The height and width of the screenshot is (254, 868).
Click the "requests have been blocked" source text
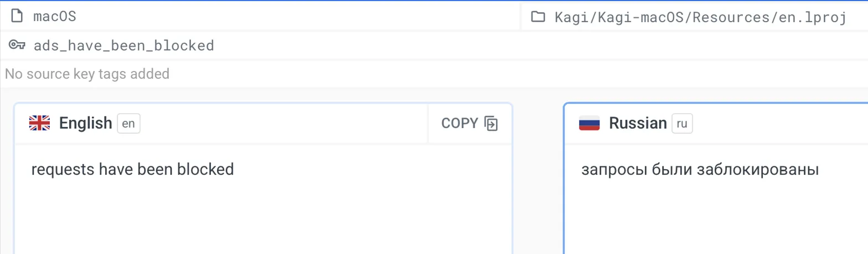click(133, 169)
